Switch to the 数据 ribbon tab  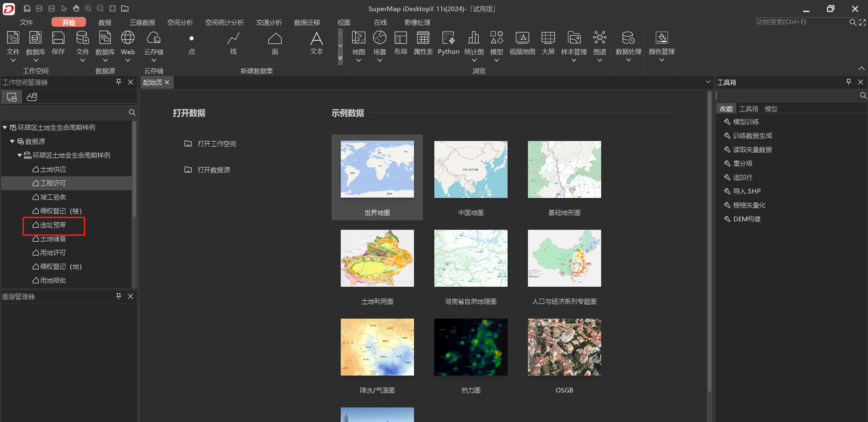coord(105,22)
